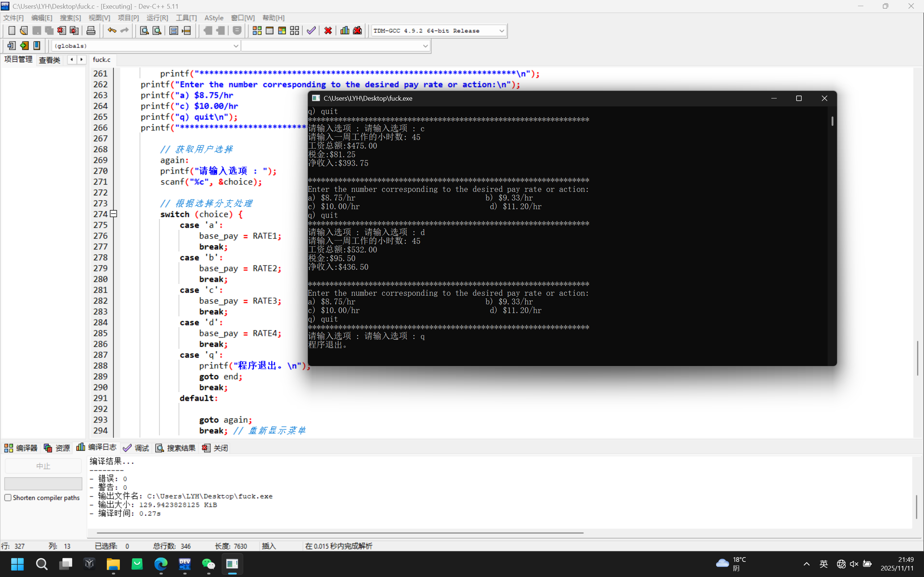Click the purple checkmark syntax check icon
This screenshot has height=577, width=924.
pos(311,31)
